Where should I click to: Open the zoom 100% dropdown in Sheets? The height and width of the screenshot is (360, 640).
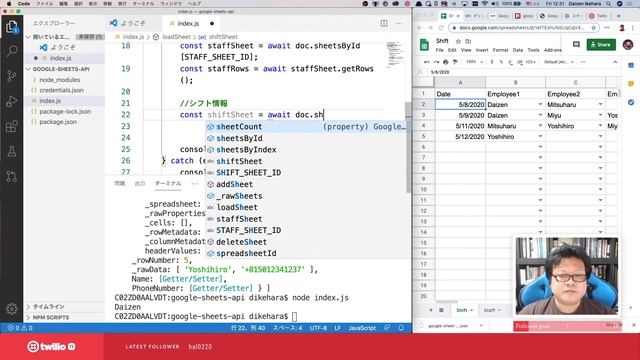[475, 62]
